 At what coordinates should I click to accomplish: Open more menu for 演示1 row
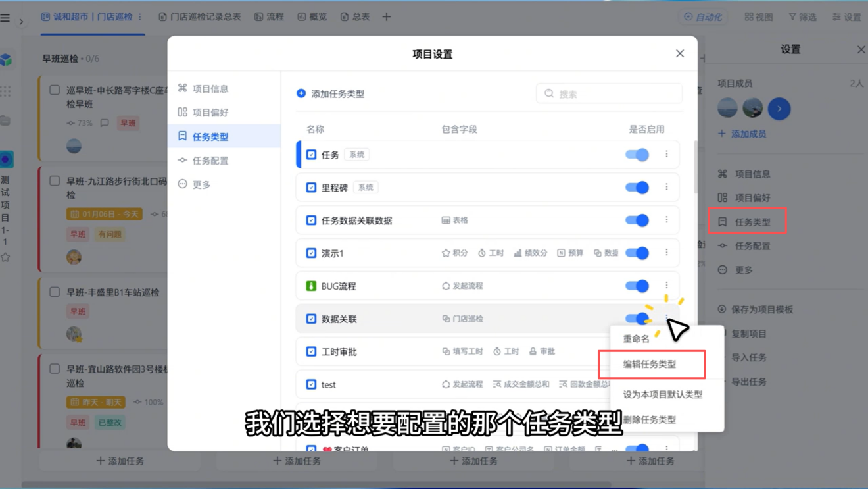pos(666,253)
